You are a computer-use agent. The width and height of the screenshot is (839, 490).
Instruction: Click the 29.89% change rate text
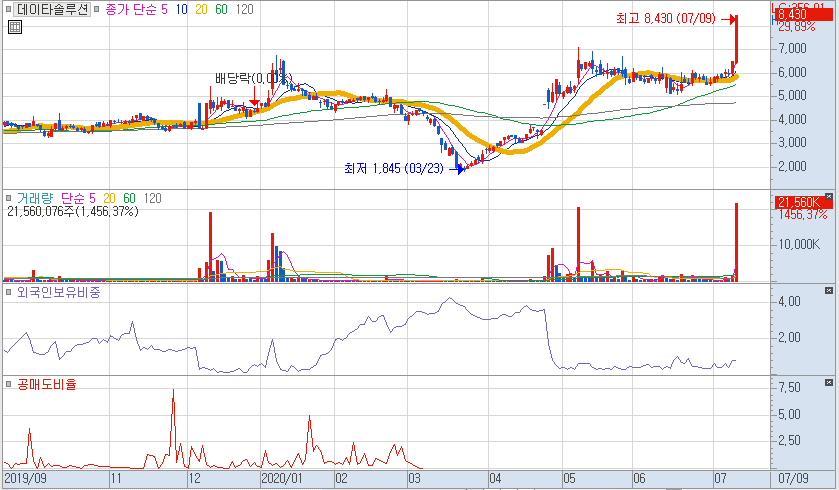(797, 27)
